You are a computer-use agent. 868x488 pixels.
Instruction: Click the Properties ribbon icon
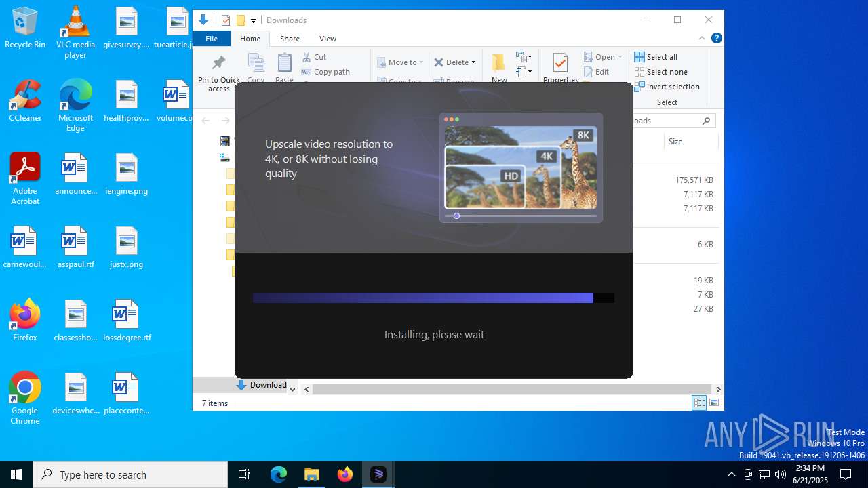pos(560,68)
